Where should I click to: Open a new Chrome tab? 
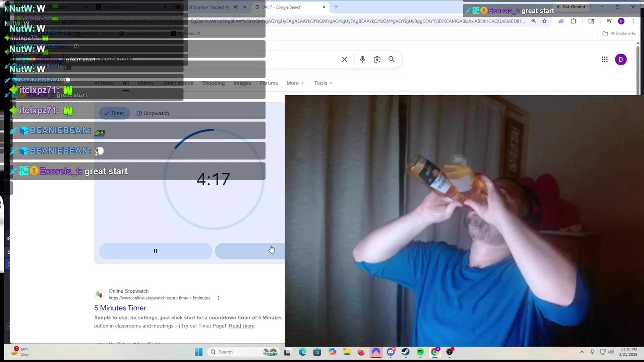[x=336, y=7]
